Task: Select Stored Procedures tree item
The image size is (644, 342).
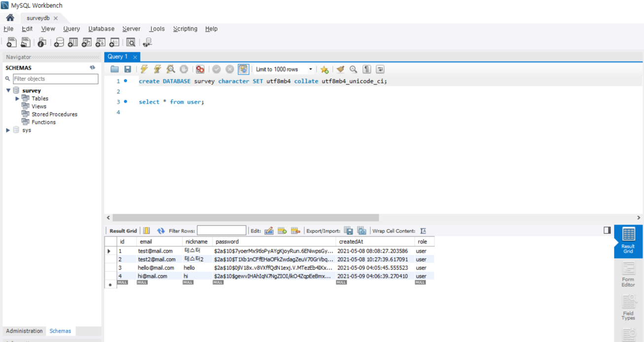Action: 54,114
